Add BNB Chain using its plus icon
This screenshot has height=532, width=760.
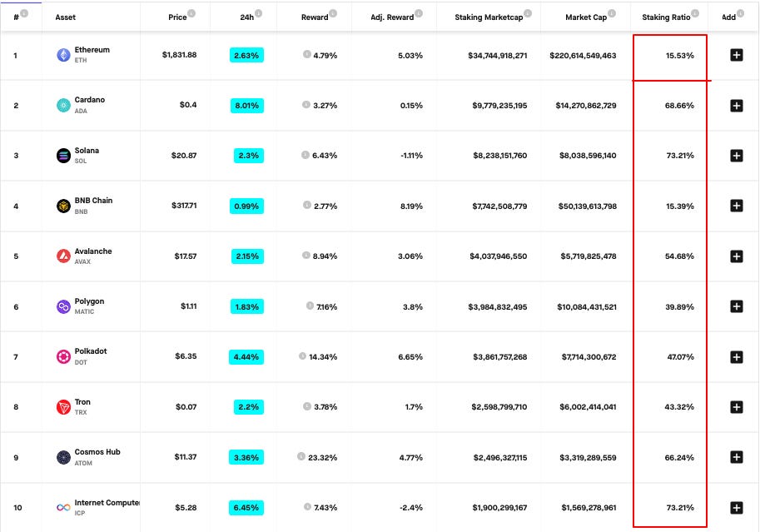(736, 206)
